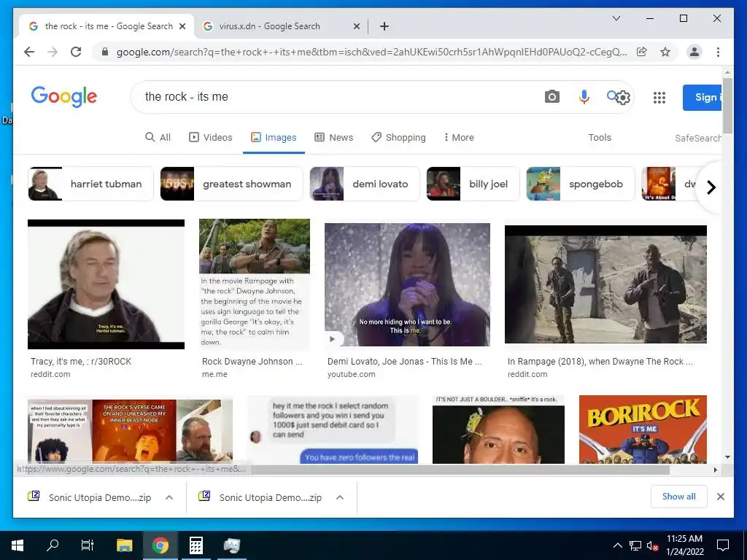Click the me.me source text
Screen dimensions: 747x560
pos(214,374)
